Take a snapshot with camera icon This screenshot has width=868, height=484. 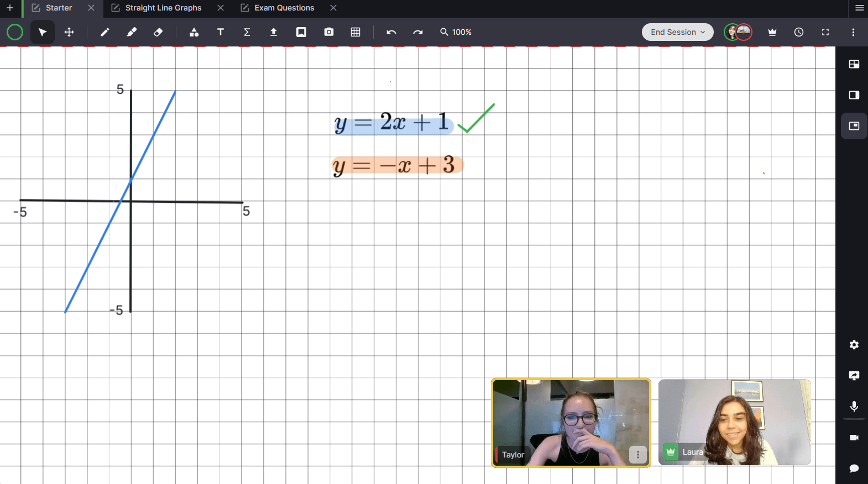(x=329, y=32)
